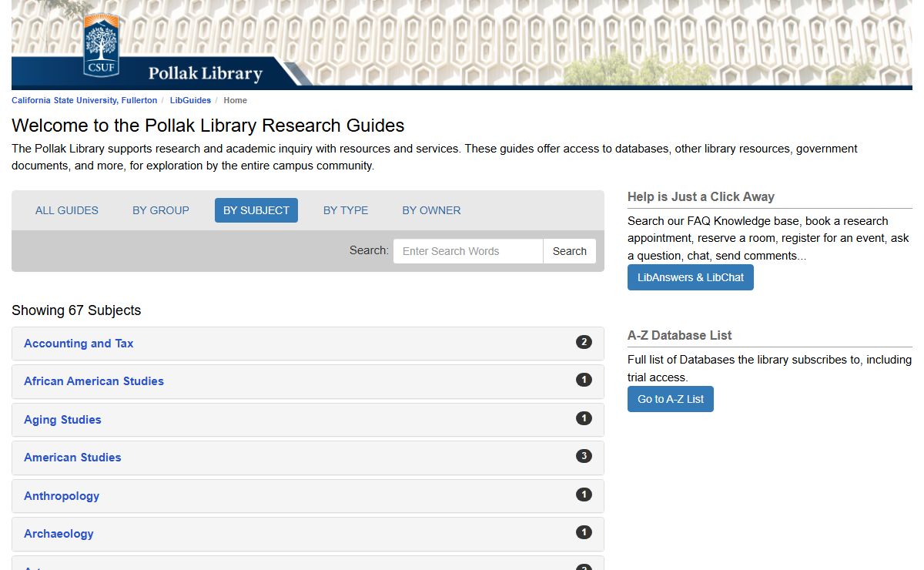Switch to the By Type tab

[x=346, y=210]
